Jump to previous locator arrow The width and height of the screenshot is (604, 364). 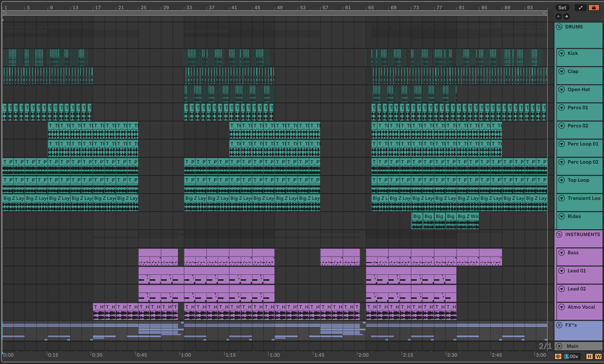click(x=559, y=16)
